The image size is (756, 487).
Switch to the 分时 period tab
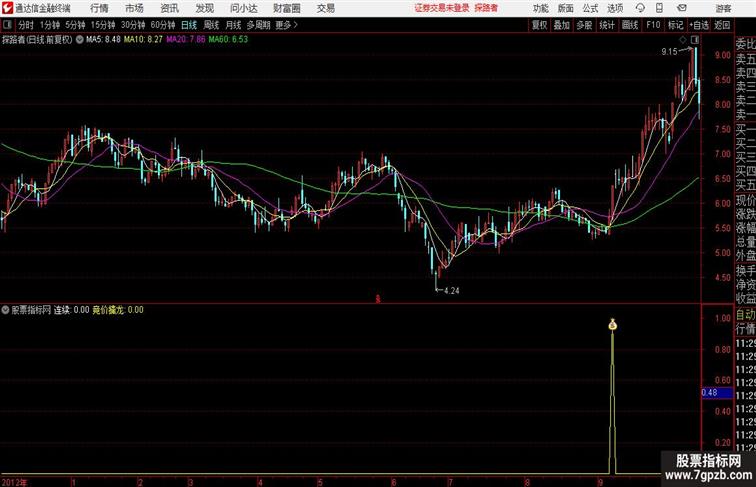point(26,25)
